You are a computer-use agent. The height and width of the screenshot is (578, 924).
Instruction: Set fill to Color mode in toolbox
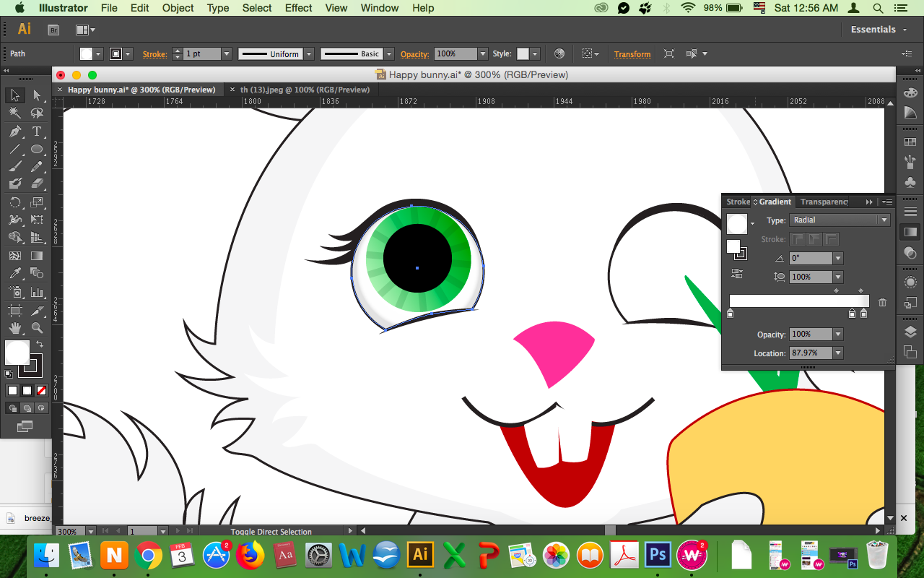(12, 391)
